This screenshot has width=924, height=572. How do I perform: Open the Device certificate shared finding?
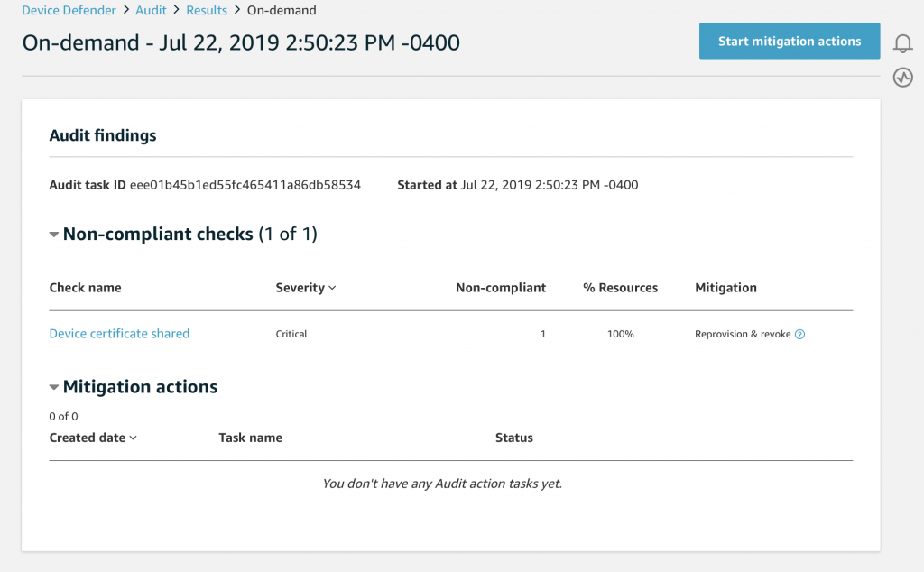119,334
